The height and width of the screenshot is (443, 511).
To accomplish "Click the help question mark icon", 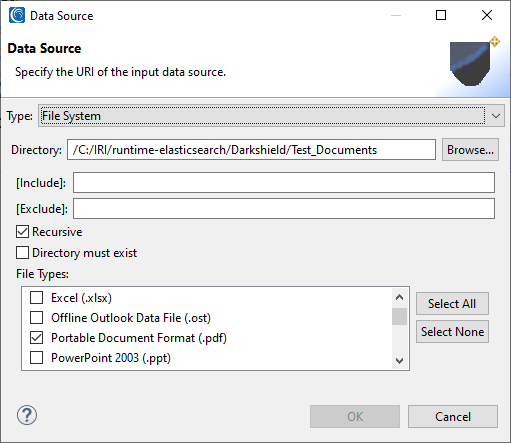I will [x=27, y=415].
